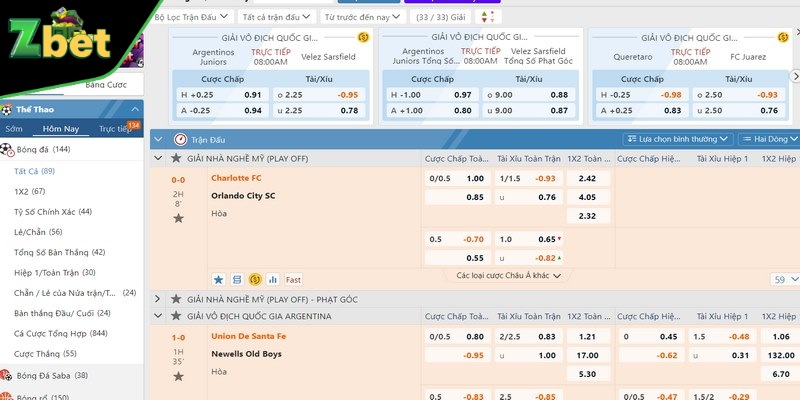Expand the Phạt Góc league row
Screen dimensions: 800x400
coord(158,299)
